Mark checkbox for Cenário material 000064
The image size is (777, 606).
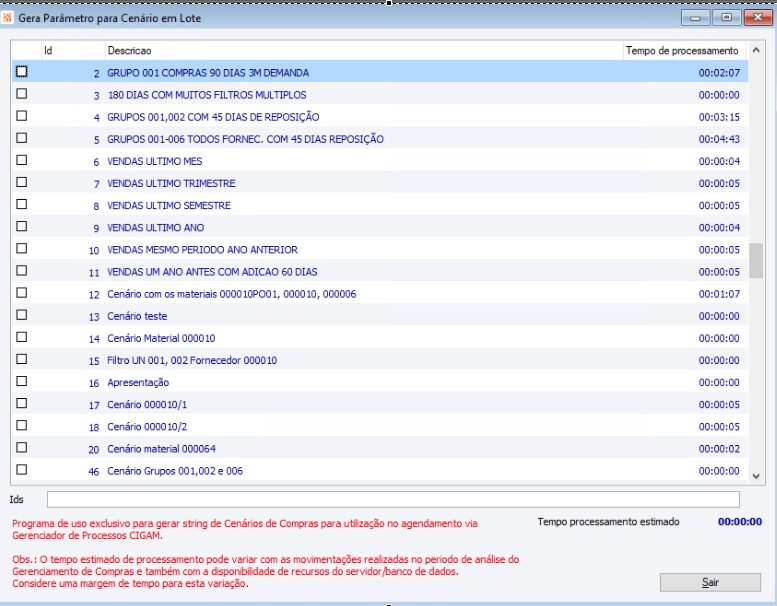click(x=21, y=447)
